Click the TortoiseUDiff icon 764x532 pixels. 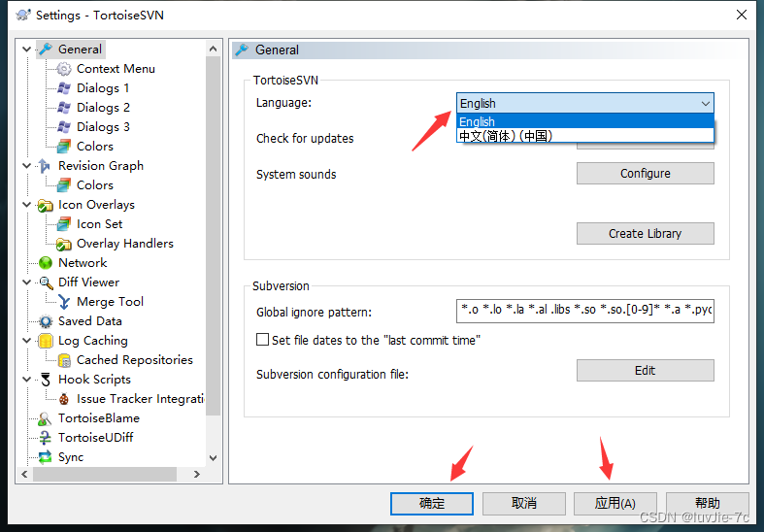click(x=45, y=438)
